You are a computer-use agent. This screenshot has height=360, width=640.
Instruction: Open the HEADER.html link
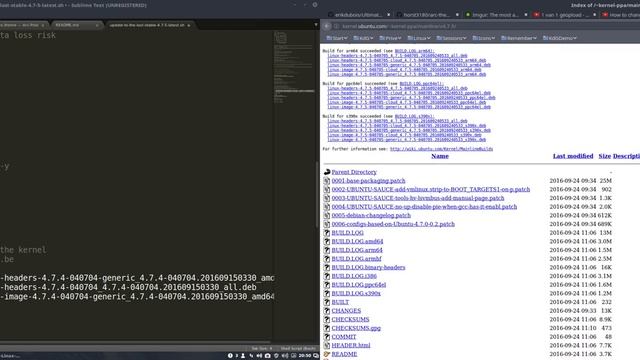pos(351,345)
